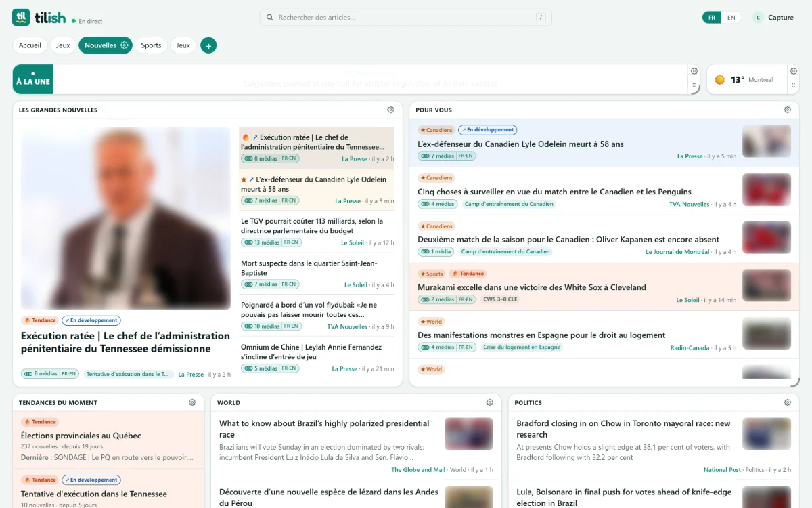Open the World panel settings gear
The width and height of the screenshot is (812, 508).
pyautogui.click(x=489, y=402)
